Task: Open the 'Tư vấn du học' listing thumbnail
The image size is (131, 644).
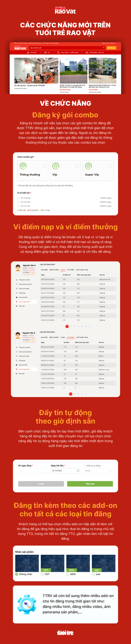Action: (x=36, y=71)
